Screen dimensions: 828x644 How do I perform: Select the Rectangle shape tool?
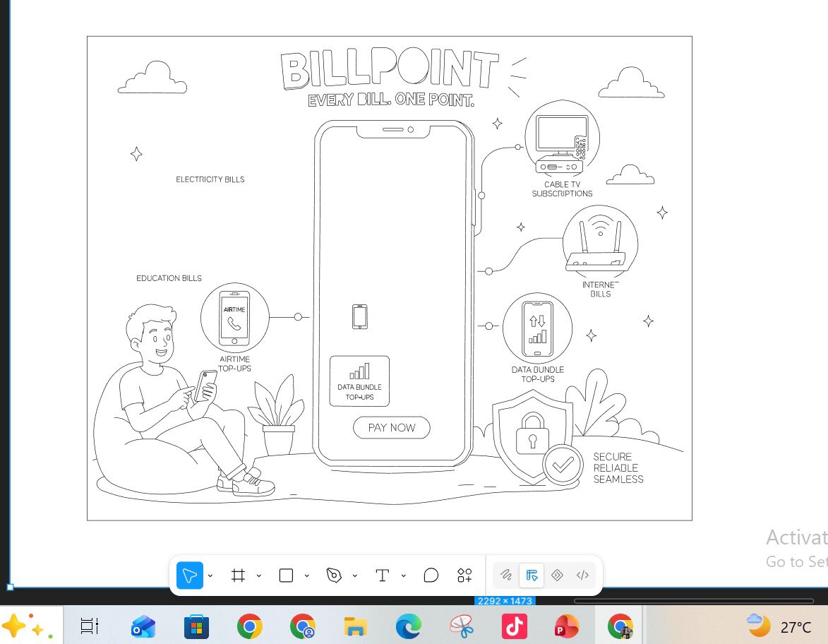tap(286, 576)
